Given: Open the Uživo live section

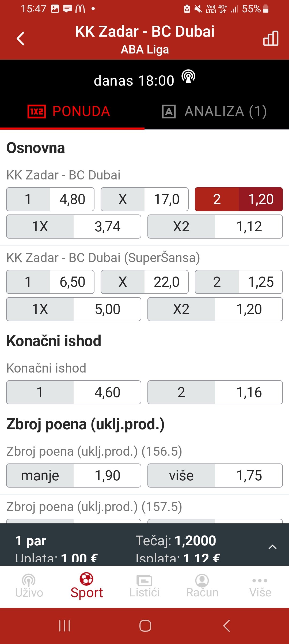Looking at the screenshot, I should [x=29, y=586].
